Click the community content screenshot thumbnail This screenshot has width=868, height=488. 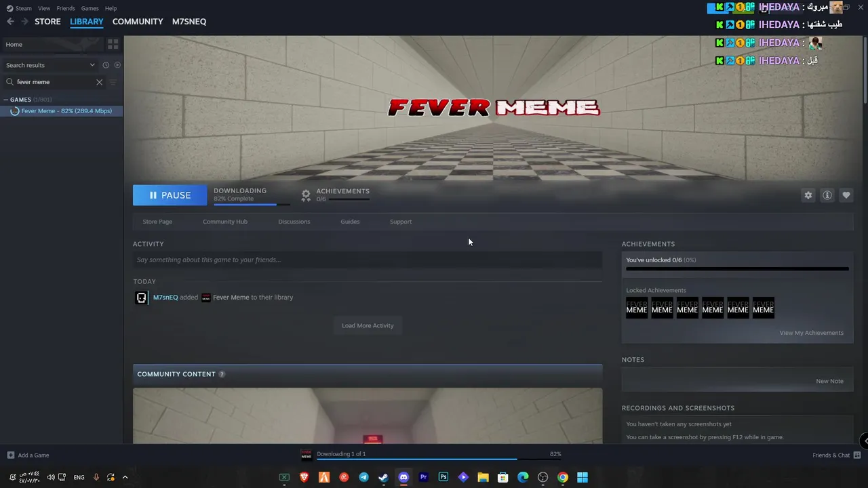pyautogui.click(x=368, y=415)
